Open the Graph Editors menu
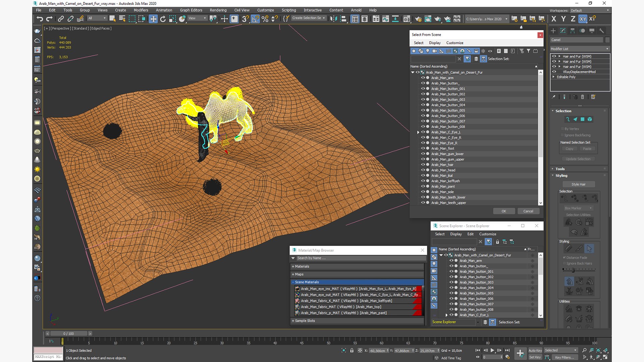The image size is (644, 362). 191,10
